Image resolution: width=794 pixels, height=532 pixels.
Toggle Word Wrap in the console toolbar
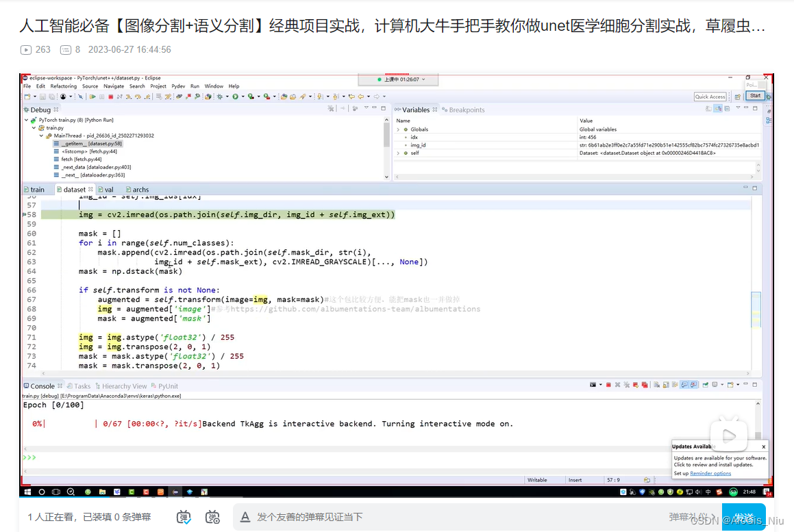tap(675, 385)
